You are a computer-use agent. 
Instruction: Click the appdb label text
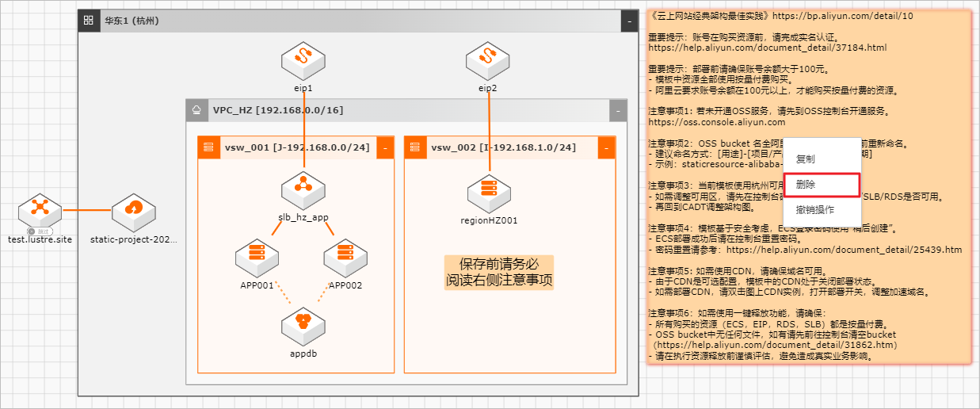tap(303, 354)
